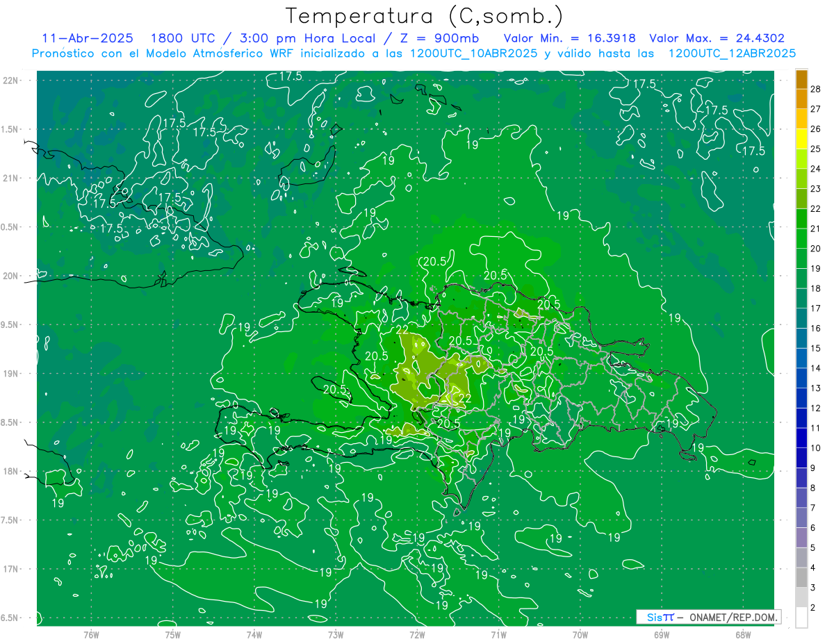The image size is (834, 644).
Task: Click the color bar label '4'
Action: click(814, 568)
